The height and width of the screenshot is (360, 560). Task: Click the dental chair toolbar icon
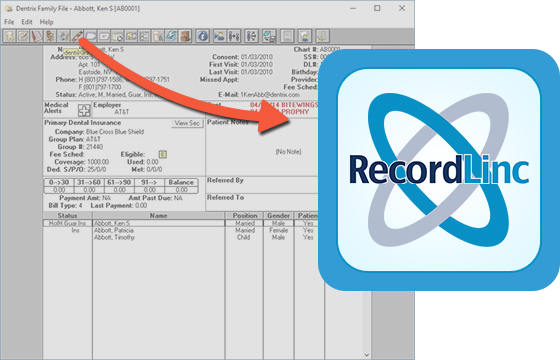pyautogui.click(x=50, y=36)
